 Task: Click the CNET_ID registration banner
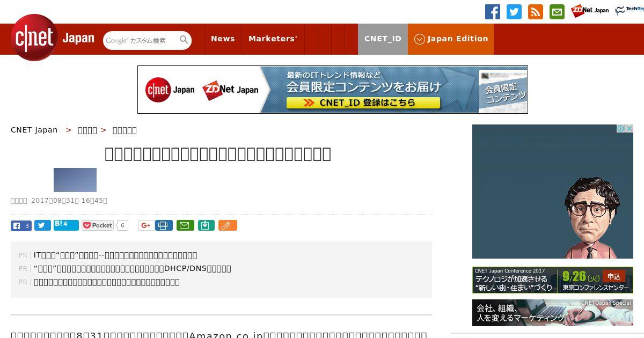(x=333, y=90)
